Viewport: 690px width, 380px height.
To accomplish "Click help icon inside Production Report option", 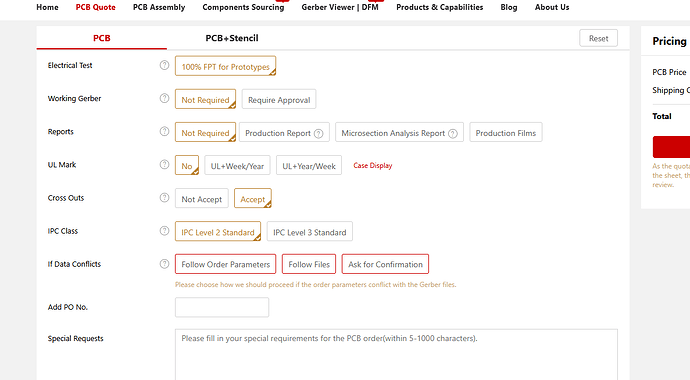I will coord(319,133).
